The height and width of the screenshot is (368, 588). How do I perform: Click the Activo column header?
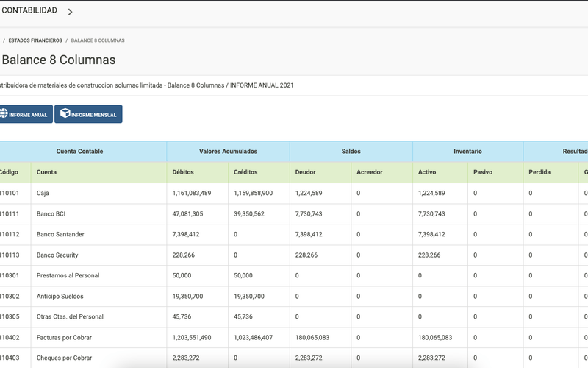point(427,172)
